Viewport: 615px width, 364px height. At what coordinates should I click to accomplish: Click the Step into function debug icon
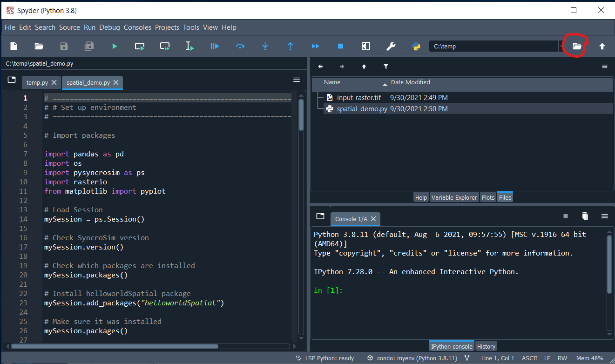(x=265, y=46)
